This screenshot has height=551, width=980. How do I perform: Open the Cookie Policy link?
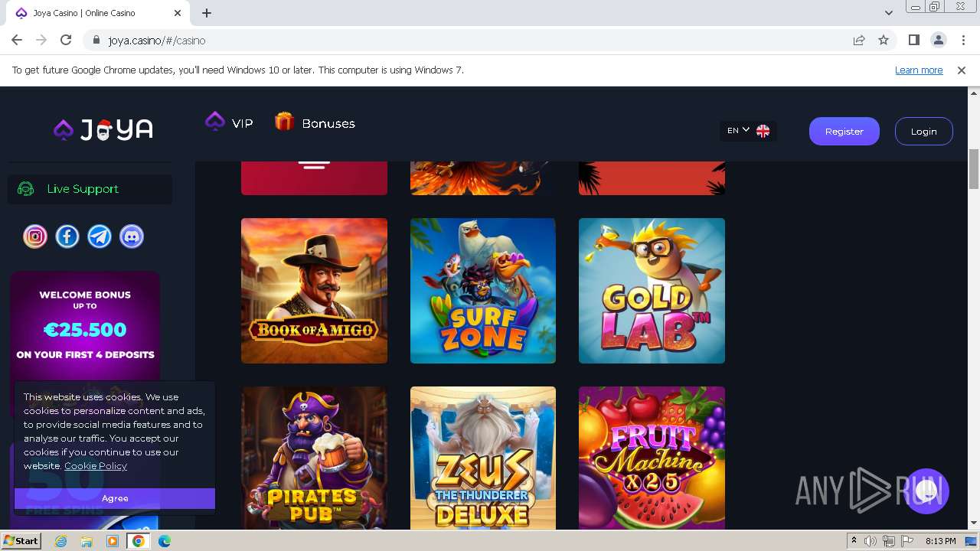[96, 465]
